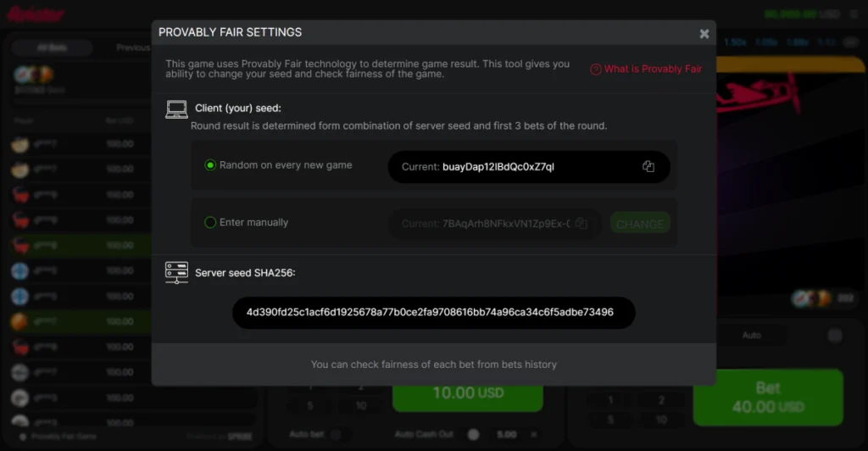The image size is (868, 451).
Task: Copy the current random client seed
Action: [x=648, y=166]
